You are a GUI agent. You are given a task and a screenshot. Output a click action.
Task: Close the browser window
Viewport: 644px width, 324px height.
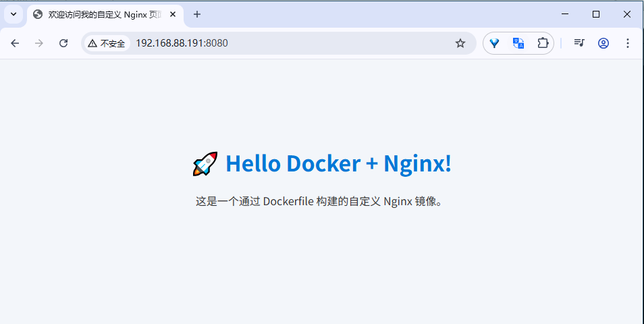(x=626, y=14)
